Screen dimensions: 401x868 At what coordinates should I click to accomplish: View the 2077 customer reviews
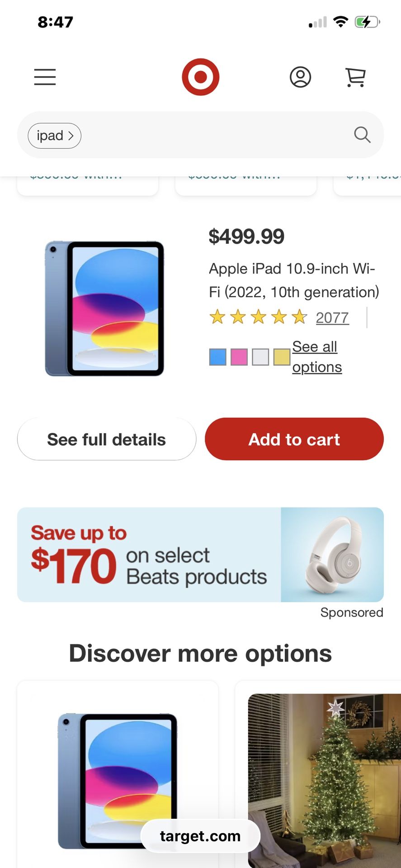point(332,318)
